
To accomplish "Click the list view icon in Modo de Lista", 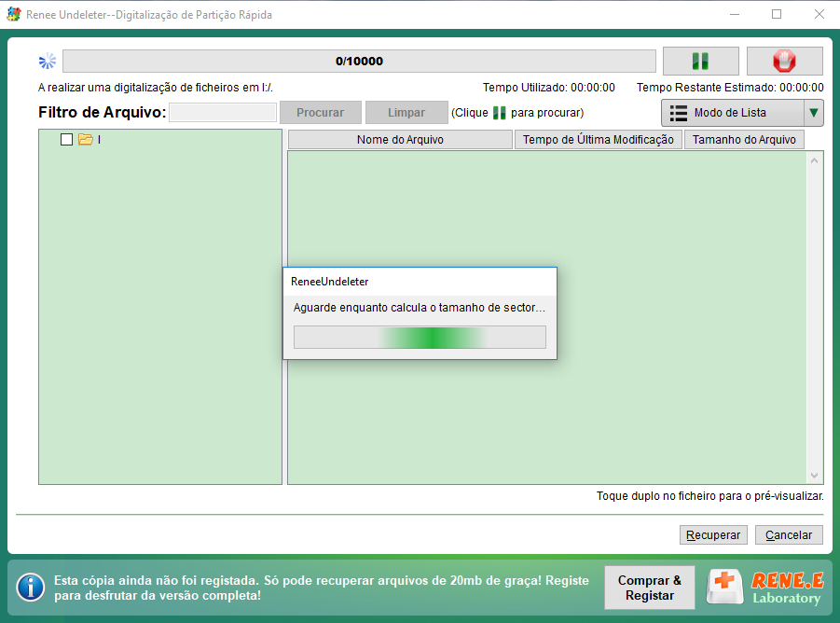I will tap(678, 113).
